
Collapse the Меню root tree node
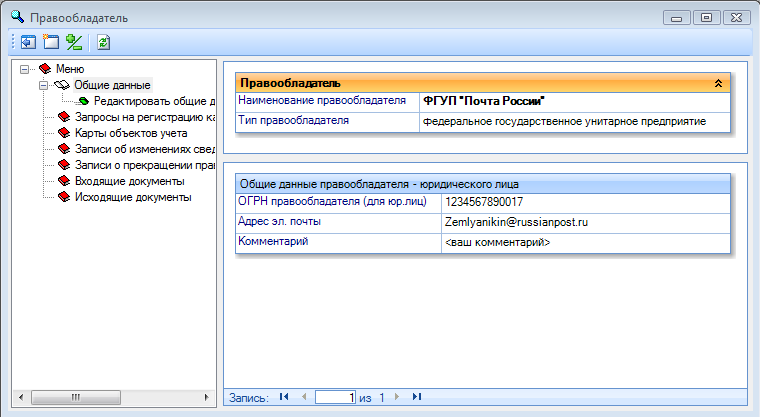24,69
